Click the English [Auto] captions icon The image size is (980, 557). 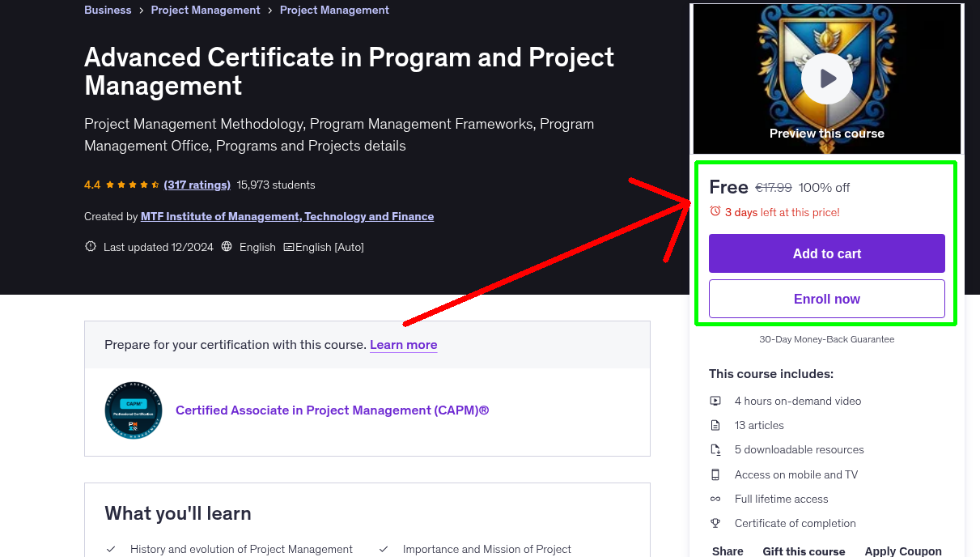288,246
